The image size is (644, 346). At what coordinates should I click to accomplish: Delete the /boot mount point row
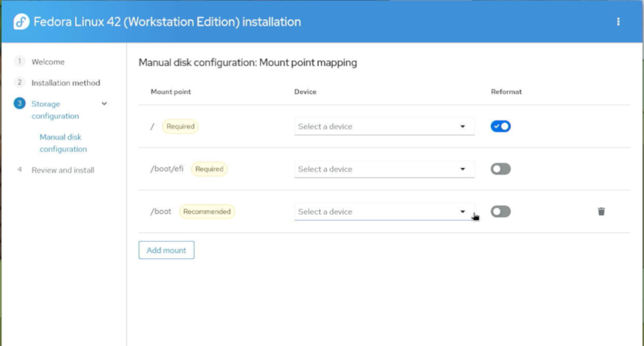[601, 212]
